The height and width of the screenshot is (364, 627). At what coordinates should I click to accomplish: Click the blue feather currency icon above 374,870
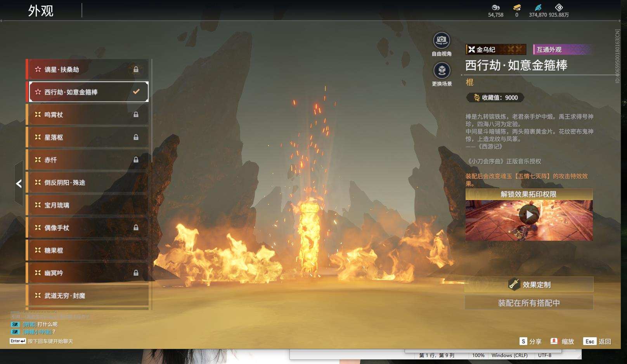(x=538, y=7)
